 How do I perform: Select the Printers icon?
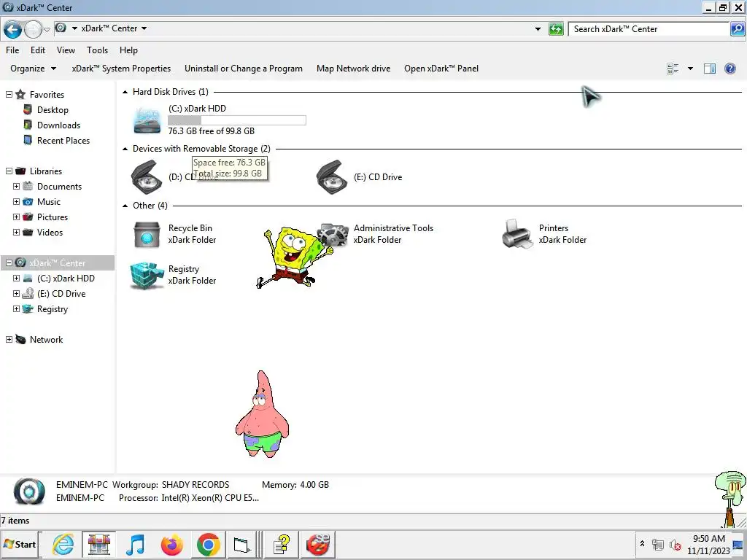(x=517, y=234)
